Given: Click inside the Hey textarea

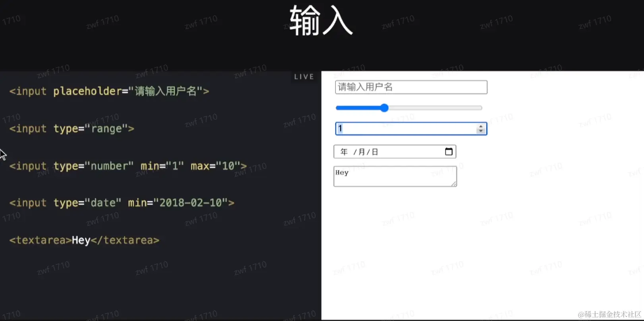Looking at the screenshot, I should (x=395, y=177).
